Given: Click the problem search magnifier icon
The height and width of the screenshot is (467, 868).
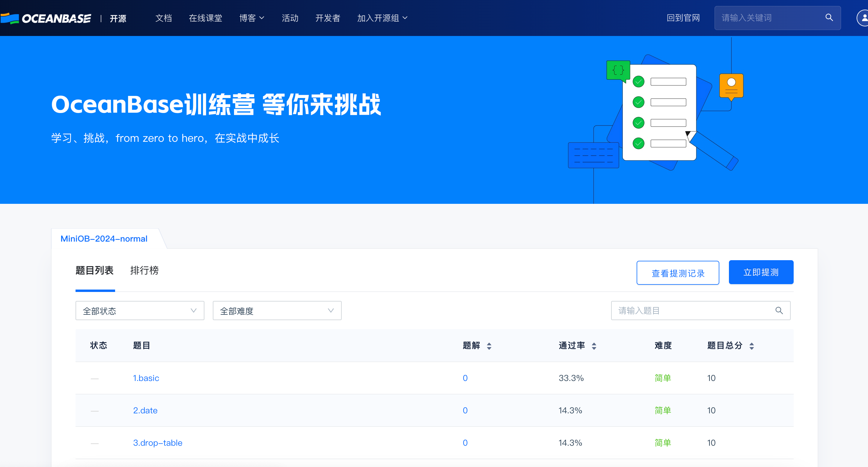Looking at the screenshot, I should [x=779, y=310].
